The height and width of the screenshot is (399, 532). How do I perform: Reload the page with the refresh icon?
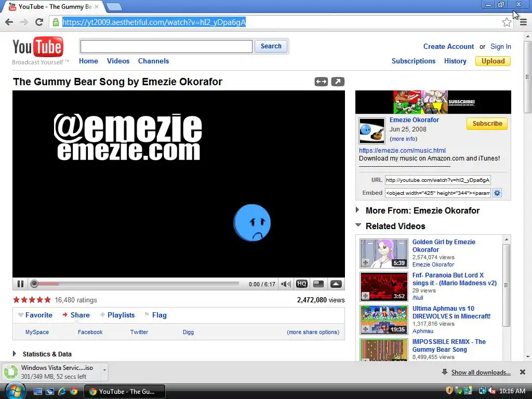[39, 22]
